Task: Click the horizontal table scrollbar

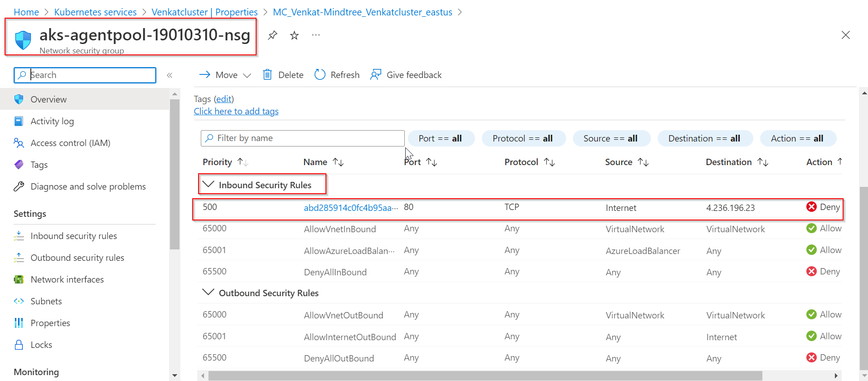Action: click(485, 376)
